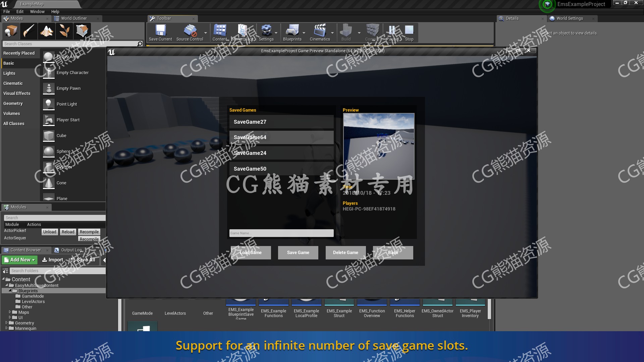
Task: Click Load Game button
Action: click(250, 252)
